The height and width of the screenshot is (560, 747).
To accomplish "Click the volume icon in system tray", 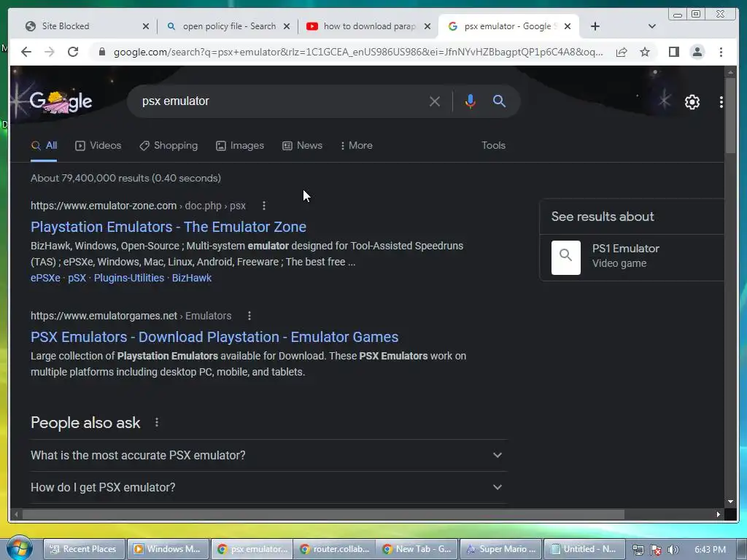I will [x=673, y=550].
